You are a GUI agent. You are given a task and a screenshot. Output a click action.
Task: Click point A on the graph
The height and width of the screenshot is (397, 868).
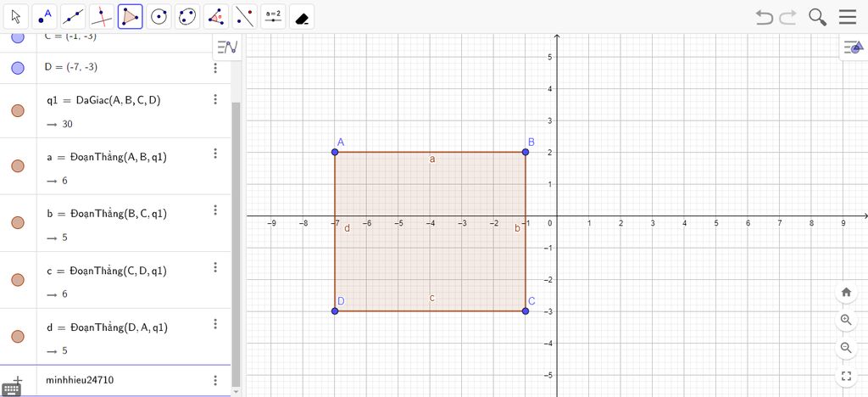coord(334,152)
